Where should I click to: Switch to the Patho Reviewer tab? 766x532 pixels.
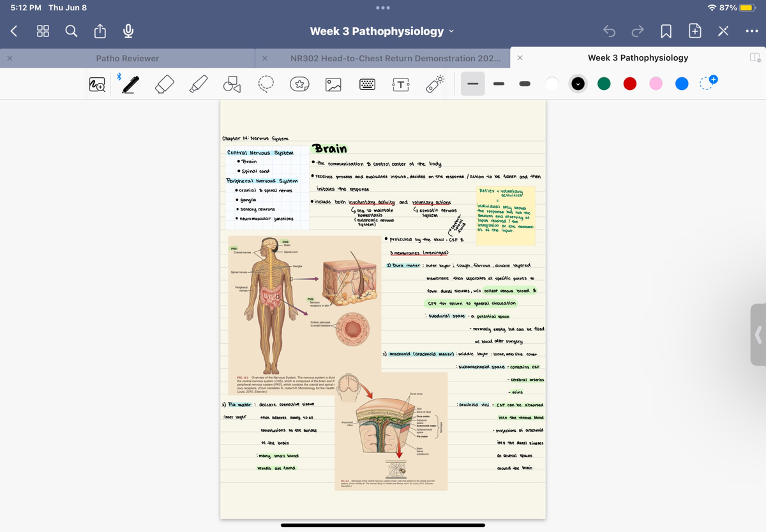tap(128, 58)
